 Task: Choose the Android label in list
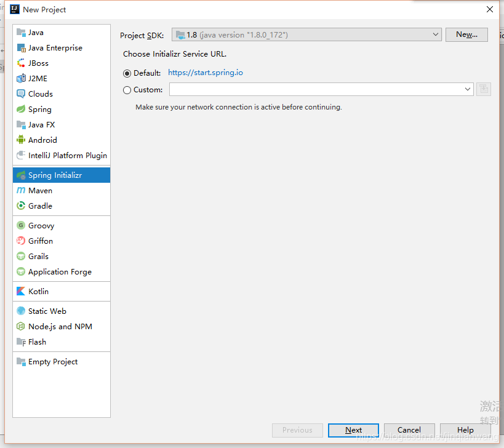(42, 140)
